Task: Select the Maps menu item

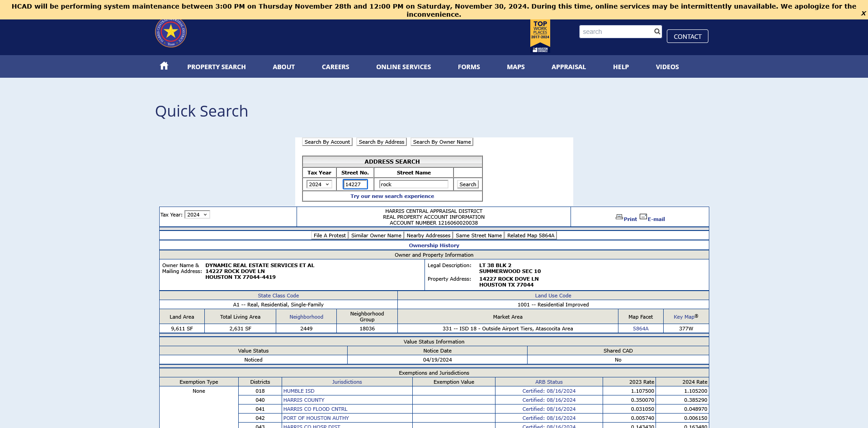Action: tap(516, 67)
